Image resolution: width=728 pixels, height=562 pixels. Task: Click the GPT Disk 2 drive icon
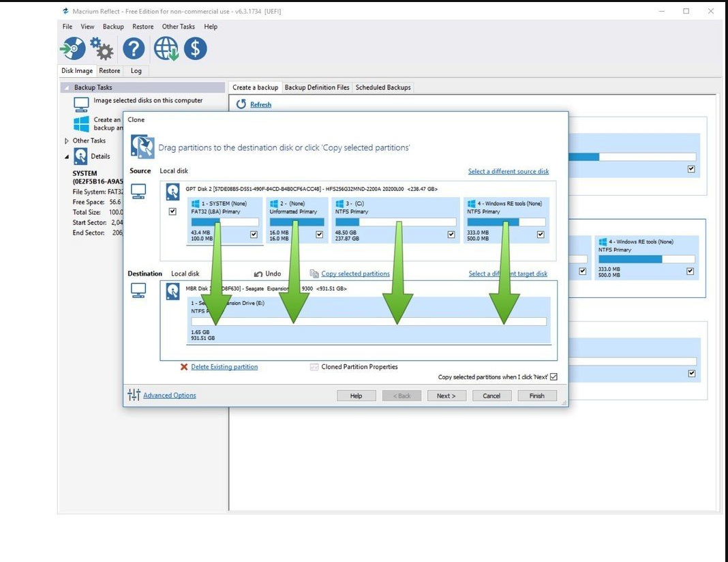point(172,192)
